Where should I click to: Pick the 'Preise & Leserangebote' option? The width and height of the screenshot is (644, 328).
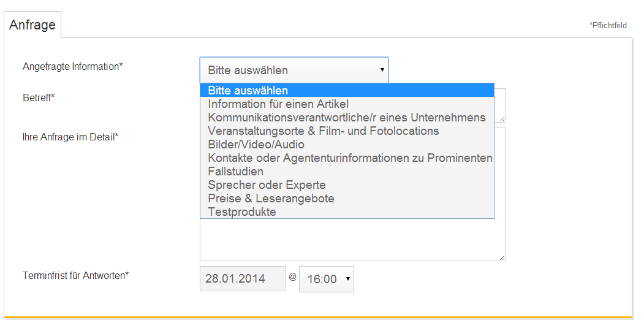click(x=347, y=199)
